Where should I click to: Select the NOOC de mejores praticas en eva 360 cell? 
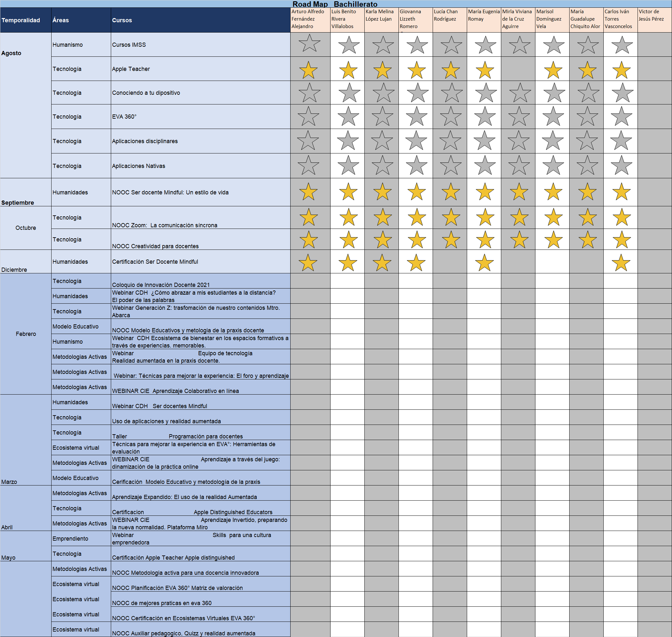pyautogui.click(x=201, y=599)
